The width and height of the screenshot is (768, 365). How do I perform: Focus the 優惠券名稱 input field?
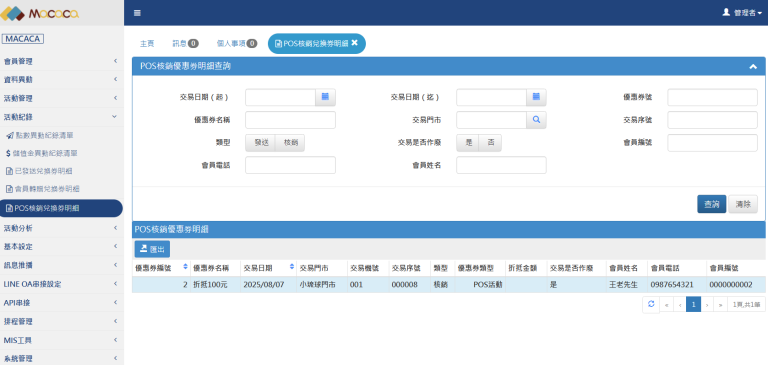click(290, 120)
